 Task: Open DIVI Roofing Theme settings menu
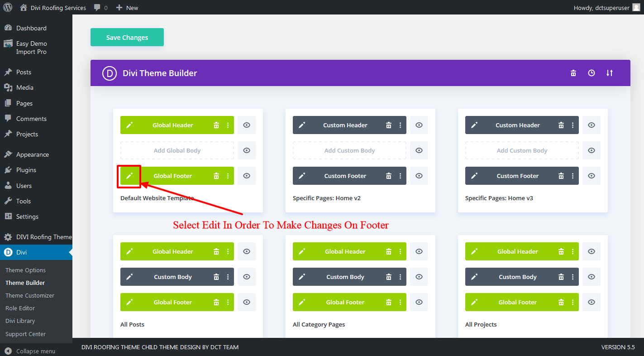pyautogui.click(x=36, y=237)
